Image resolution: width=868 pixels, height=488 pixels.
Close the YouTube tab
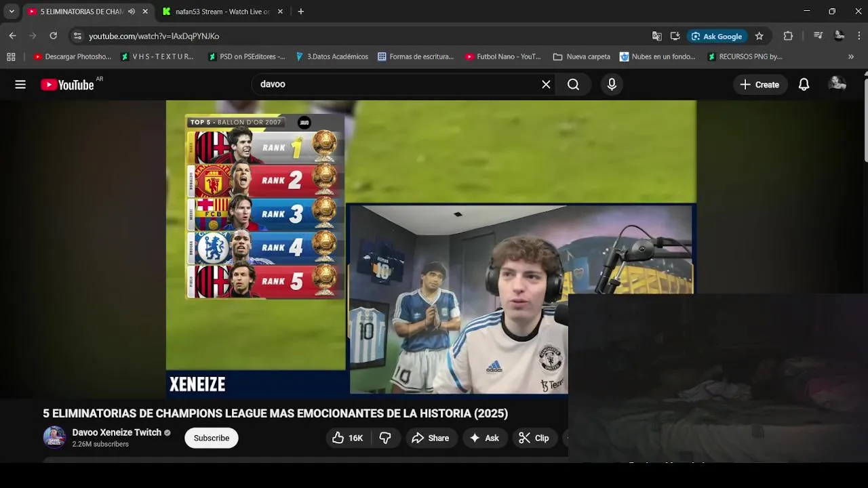[145, 12]
